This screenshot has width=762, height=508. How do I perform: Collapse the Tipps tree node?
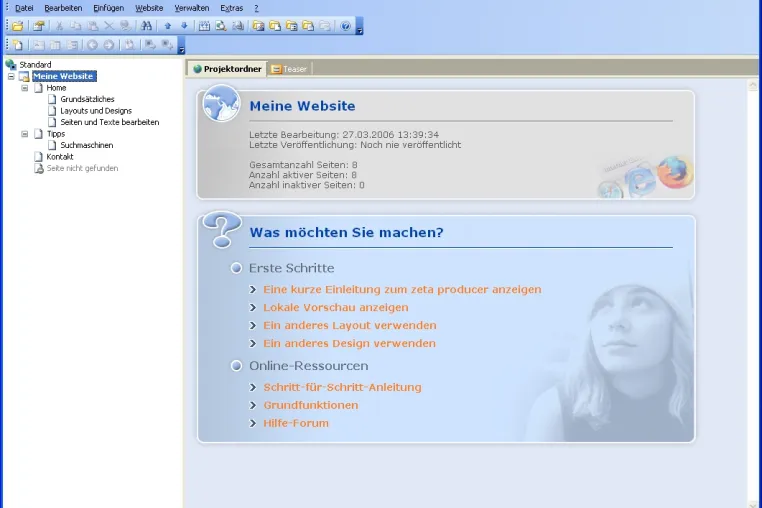(25, 134)
